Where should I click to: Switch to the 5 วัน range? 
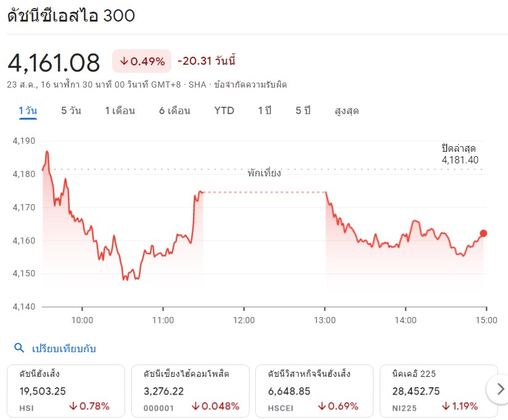71,111
